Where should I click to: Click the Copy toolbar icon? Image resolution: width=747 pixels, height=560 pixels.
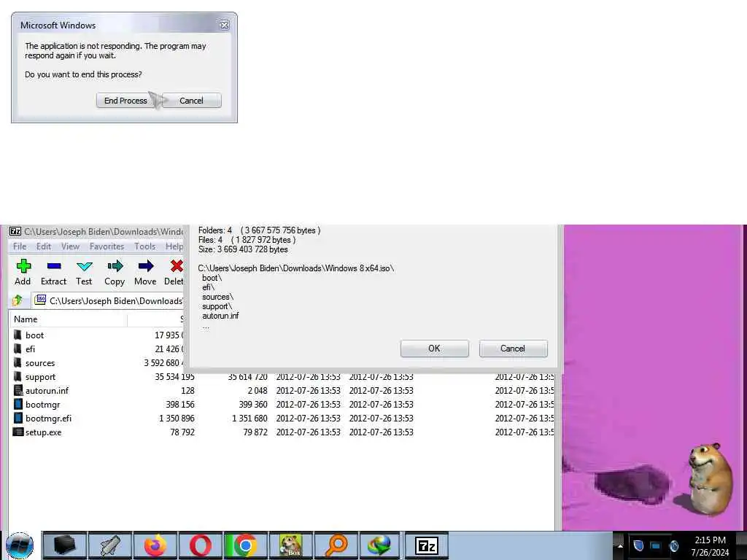pos(115,273)
